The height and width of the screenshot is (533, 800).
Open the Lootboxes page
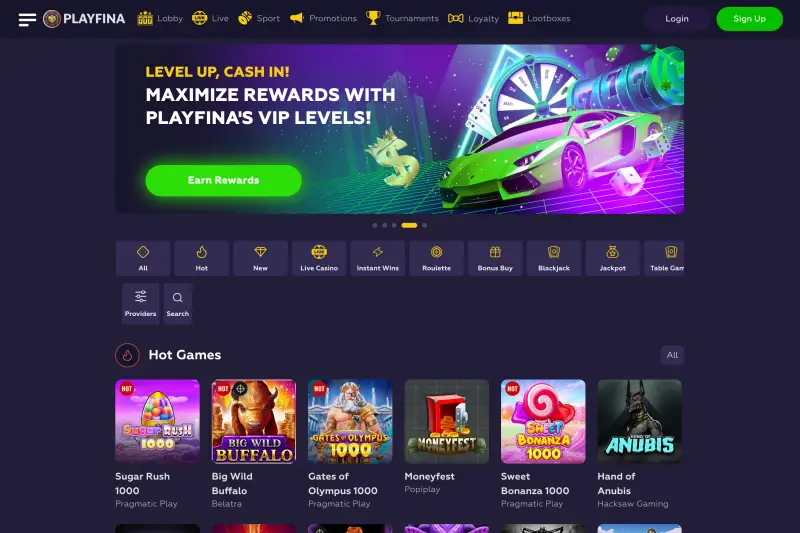click(x=539, y=18)
